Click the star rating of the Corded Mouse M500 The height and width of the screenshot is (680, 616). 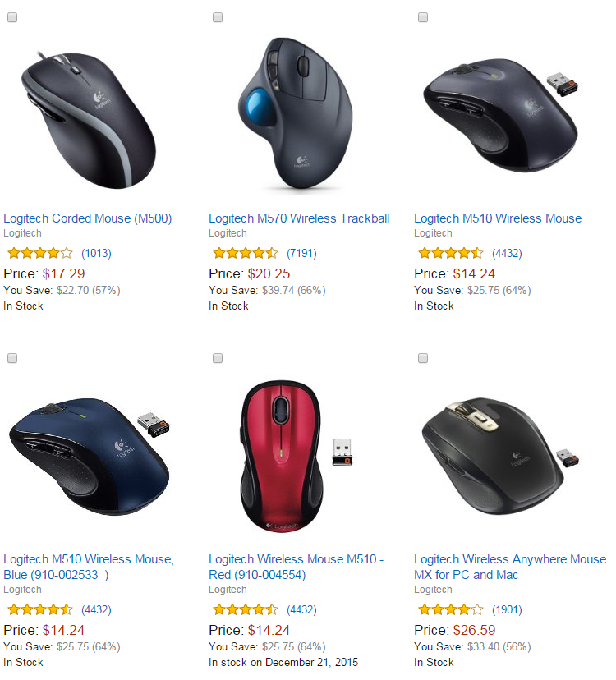[x=40, y=253]
